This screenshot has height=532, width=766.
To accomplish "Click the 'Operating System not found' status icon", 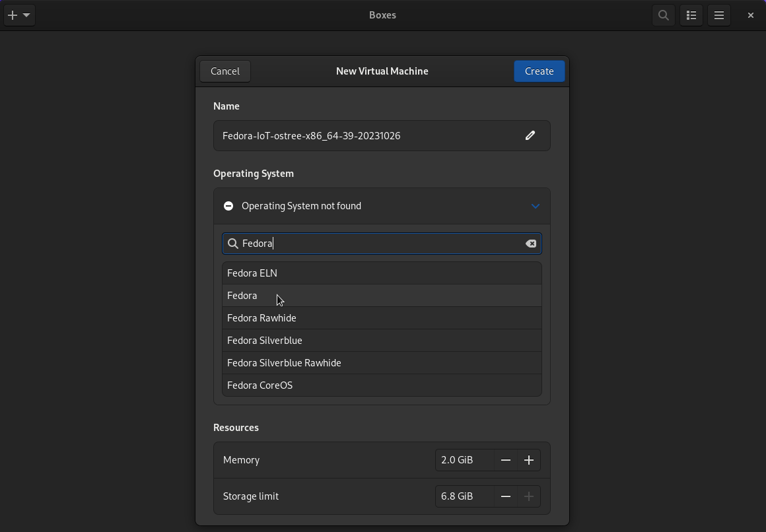I will 228,205.
